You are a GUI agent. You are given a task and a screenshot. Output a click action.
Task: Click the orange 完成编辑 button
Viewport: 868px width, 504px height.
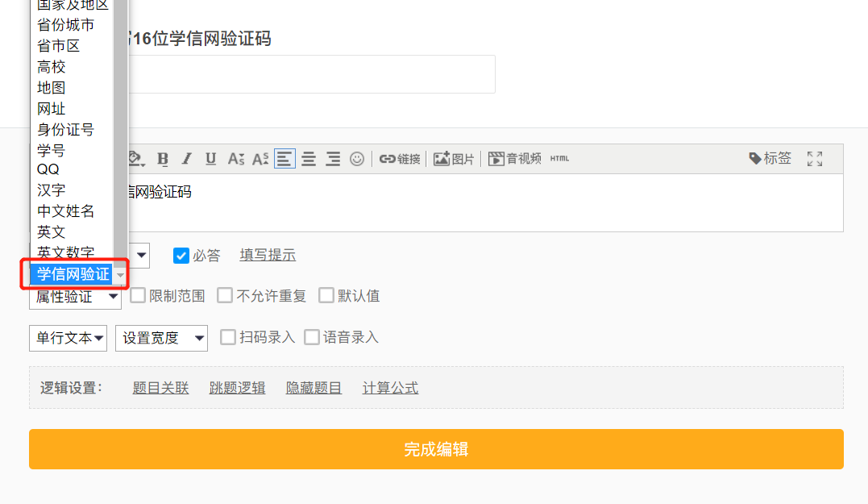point(436,449)
